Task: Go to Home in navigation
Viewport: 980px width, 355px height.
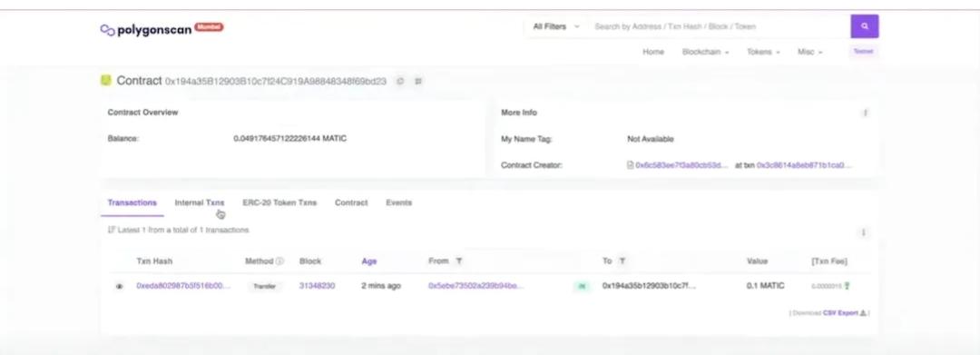Action: click(x=653, y=52)
